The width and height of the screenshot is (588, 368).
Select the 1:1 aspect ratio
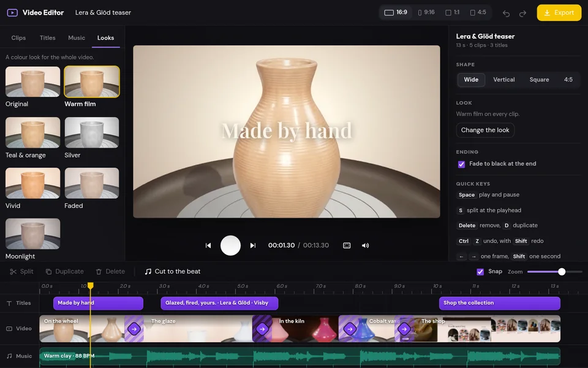[x=452, y=12]
